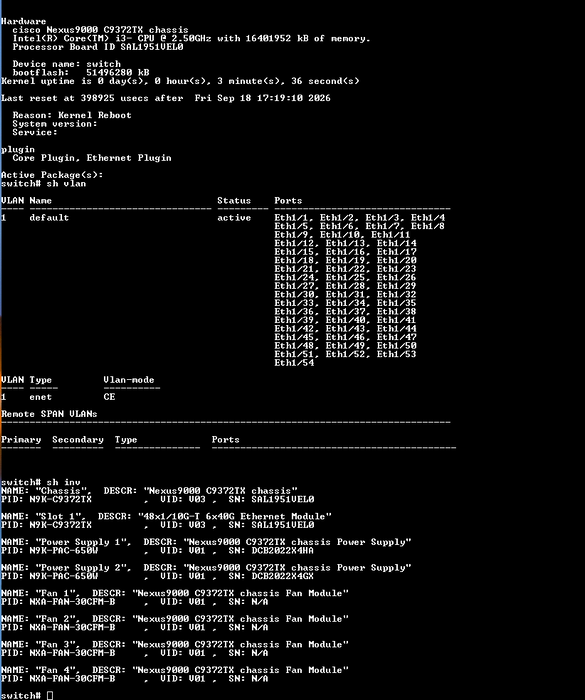Click the 'active' VLAN status value
Image resolution: width=585 pixels, height=700 pixels.
[234, 218]
